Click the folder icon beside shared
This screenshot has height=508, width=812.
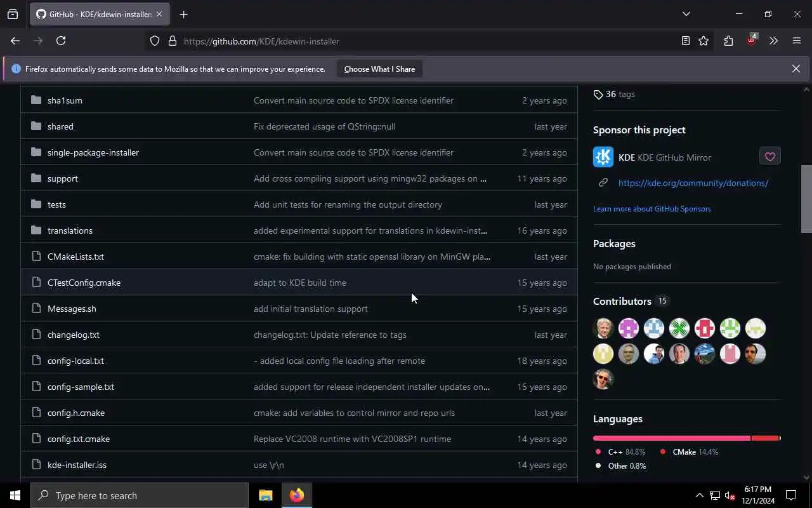[36, 126]
